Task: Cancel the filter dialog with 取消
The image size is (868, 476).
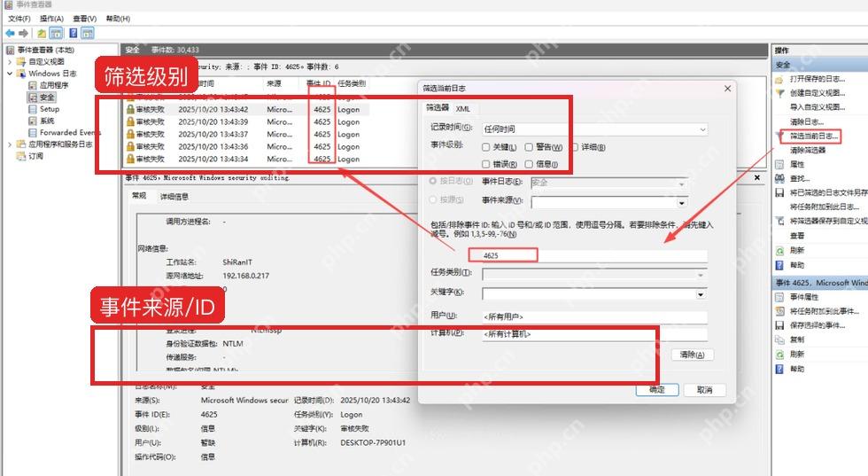Action: pyautogui.click(x=704, y=389)
